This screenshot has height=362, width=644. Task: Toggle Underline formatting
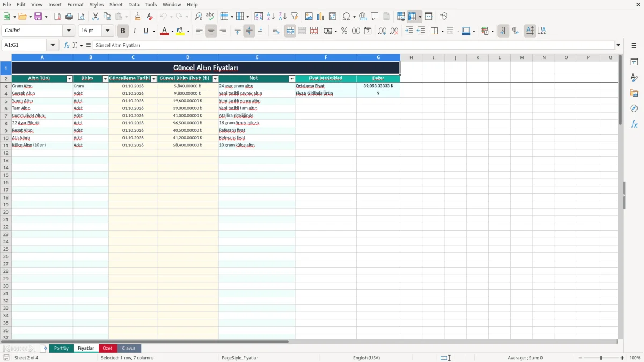tap(145, 31)
